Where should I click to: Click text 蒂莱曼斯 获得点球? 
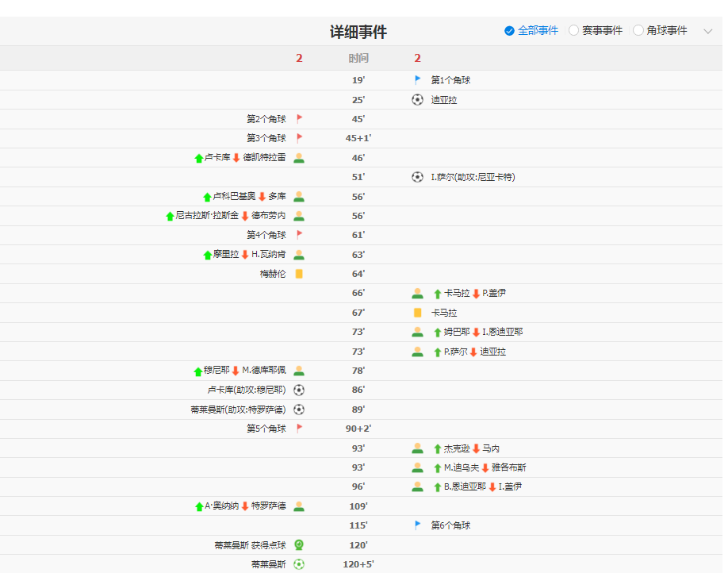[x=251, y=545]
